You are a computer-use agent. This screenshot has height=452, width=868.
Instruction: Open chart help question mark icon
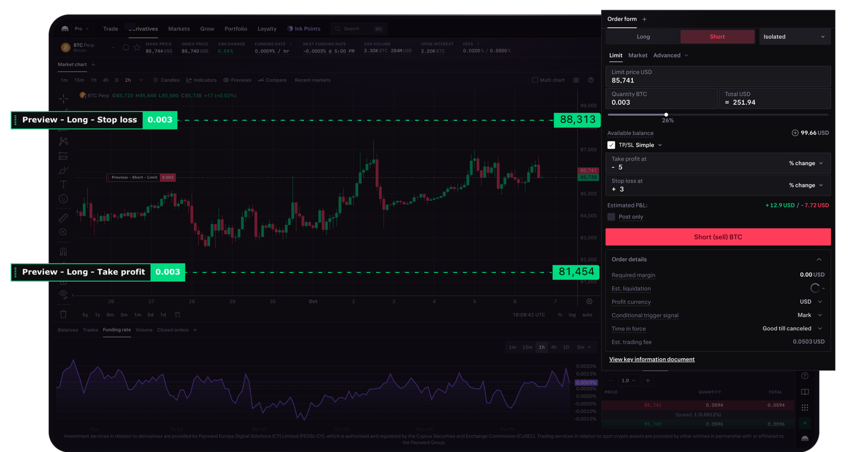(591, 80)
